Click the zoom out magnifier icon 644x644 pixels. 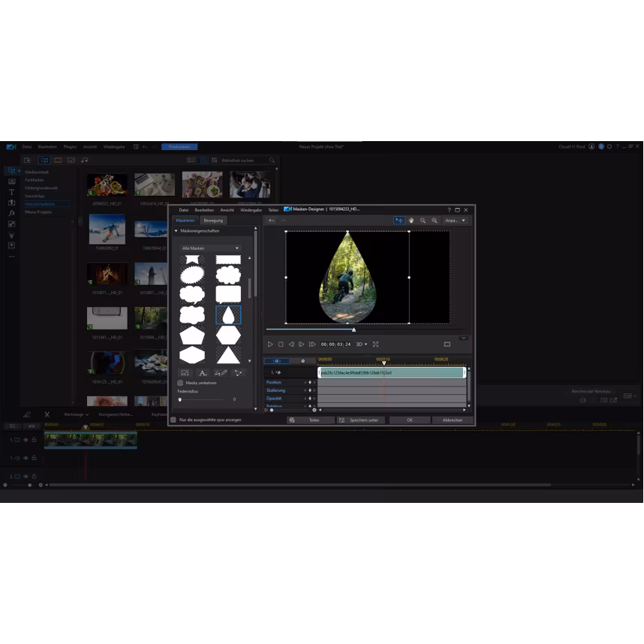click(423, 221)
